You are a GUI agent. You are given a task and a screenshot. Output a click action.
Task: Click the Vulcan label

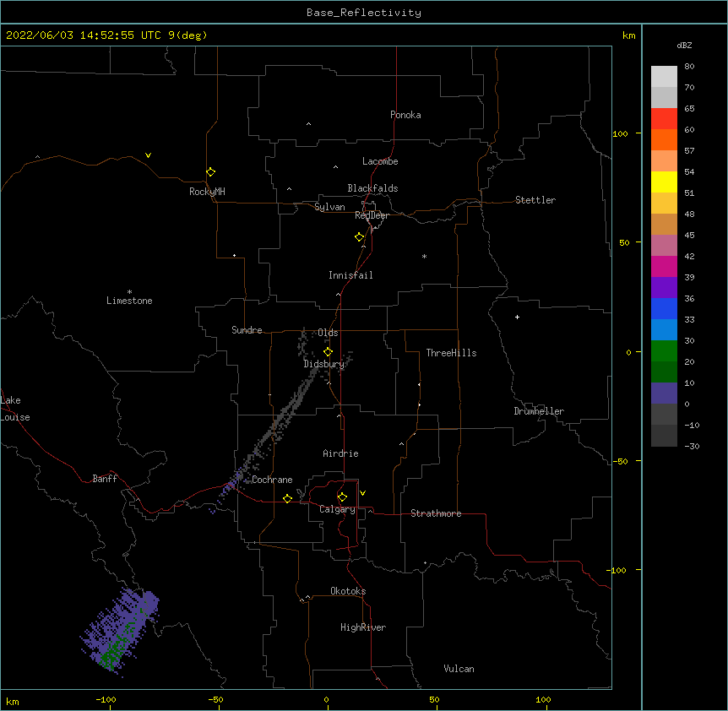(459, 669)
